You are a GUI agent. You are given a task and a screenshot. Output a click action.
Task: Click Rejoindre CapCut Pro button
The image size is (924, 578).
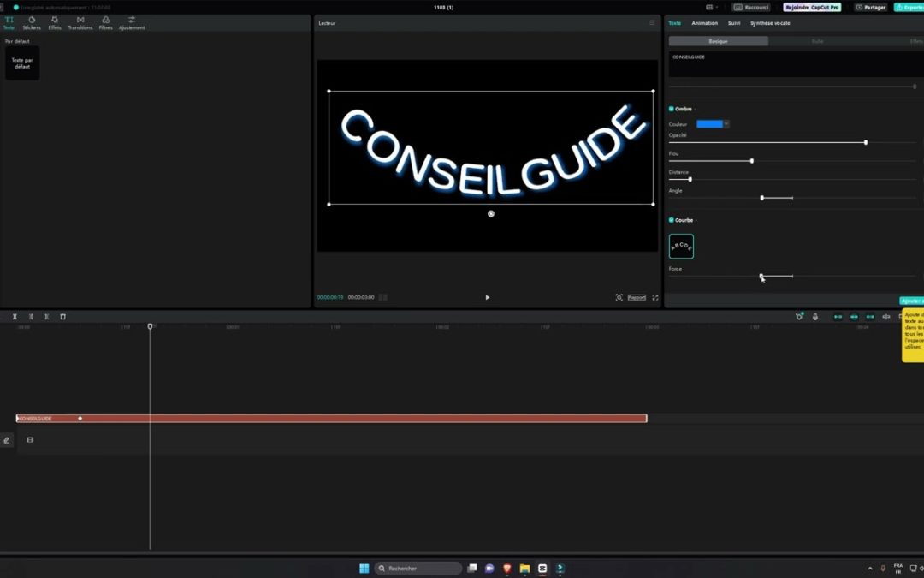[811, 7]
